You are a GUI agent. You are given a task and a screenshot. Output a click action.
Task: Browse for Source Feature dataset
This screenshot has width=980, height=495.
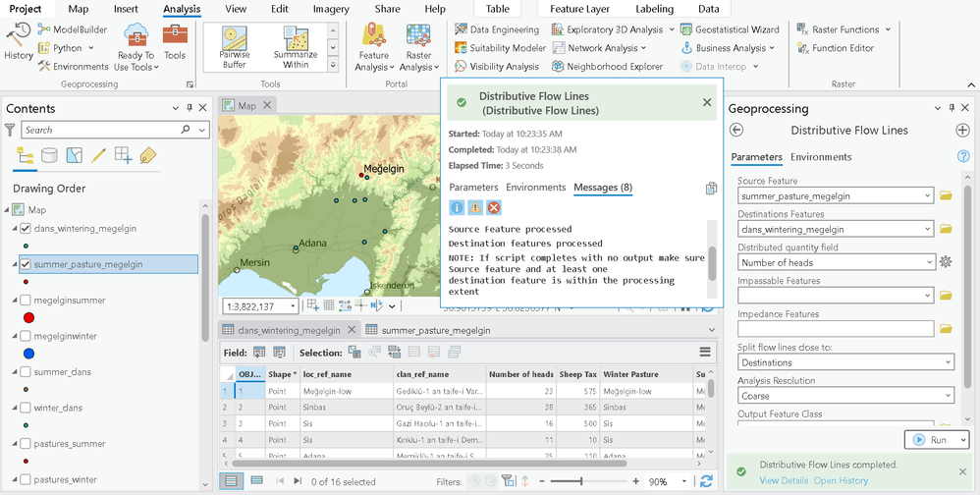click(946, 195)
